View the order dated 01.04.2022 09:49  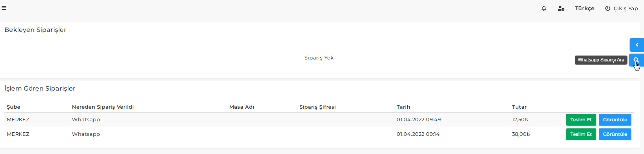pos(615,120)
